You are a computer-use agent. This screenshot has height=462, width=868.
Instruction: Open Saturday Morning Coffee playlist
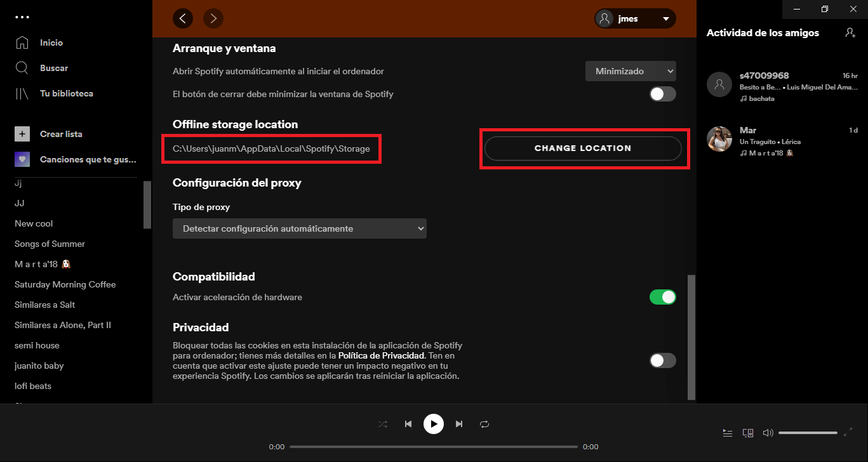65,284
